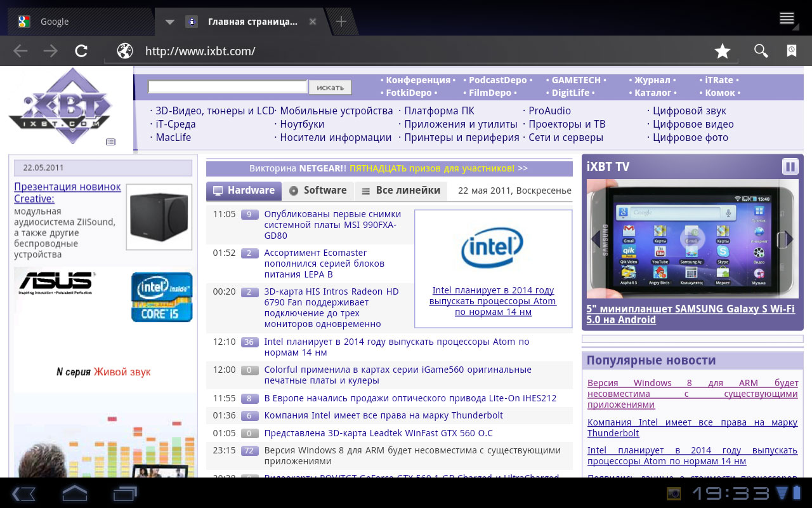Expand the tab dropdown arrow
The width and height of the screenshot is (812, 508).
pos(169,22)
